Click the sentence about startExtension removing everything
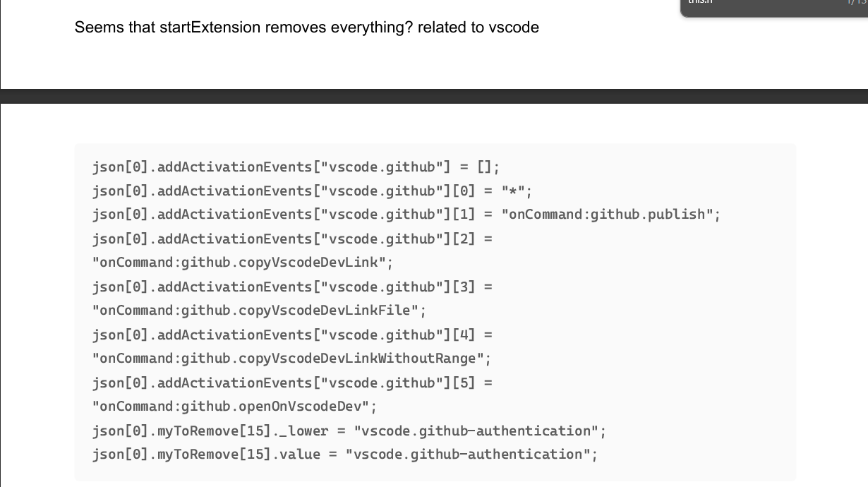Image resolution: width=868 pixels, height=487 pixels. coord(307,28)
